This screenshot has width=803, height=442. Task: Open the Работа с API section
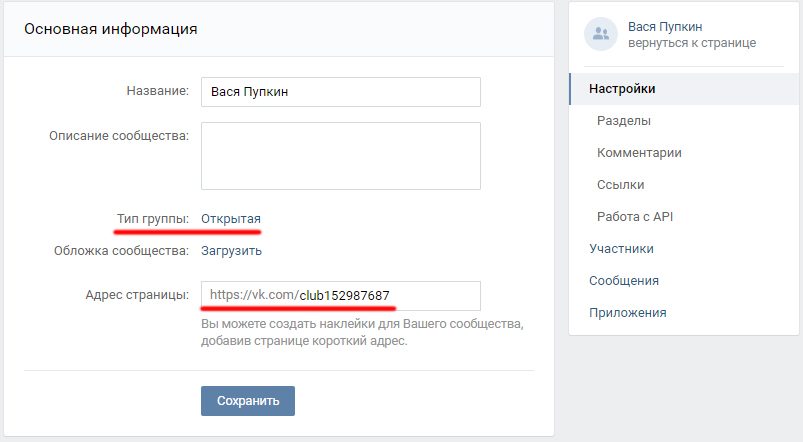[x=635, y=217]
